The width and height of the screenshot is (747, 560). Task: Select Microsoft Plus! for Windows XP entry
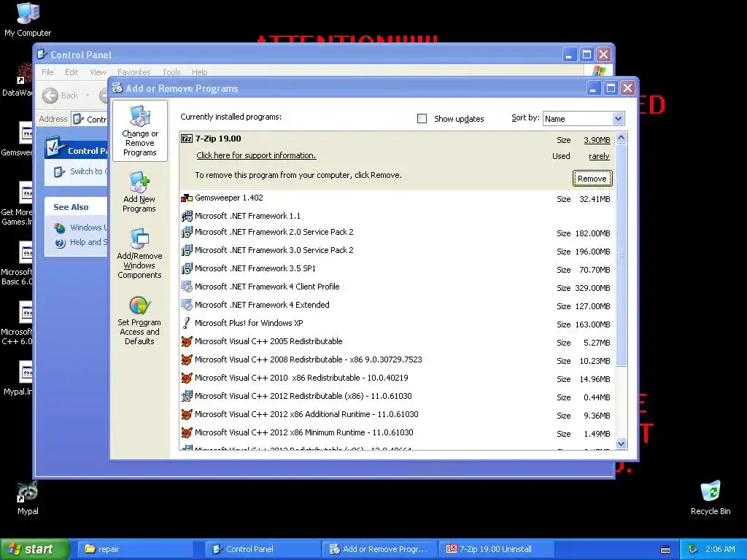(x=398, y=323)
